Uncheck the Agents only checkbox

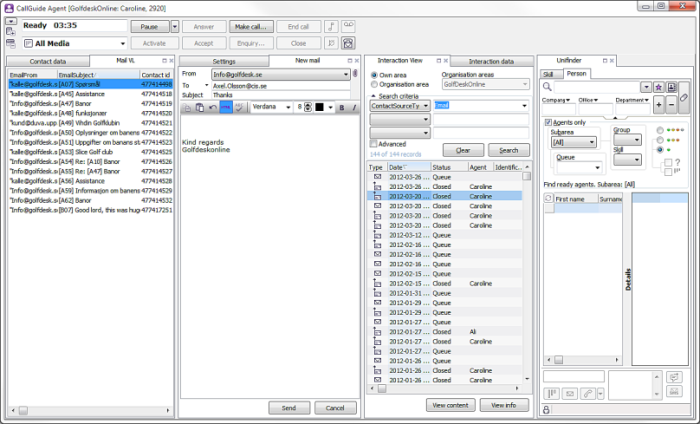pyautogui.click(x=548, y=122)
